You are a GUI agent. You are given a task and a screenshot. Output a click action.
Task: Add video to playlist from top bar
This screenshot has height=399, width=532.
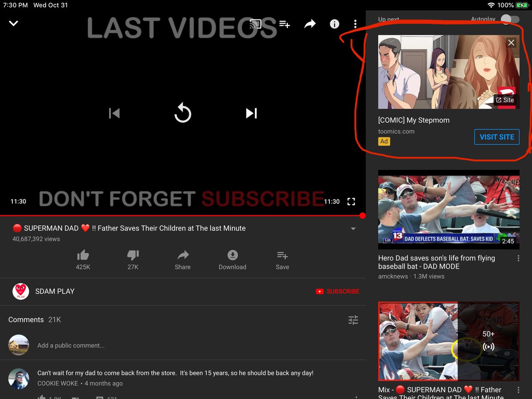pyautogui.click(x=284, y=24)
